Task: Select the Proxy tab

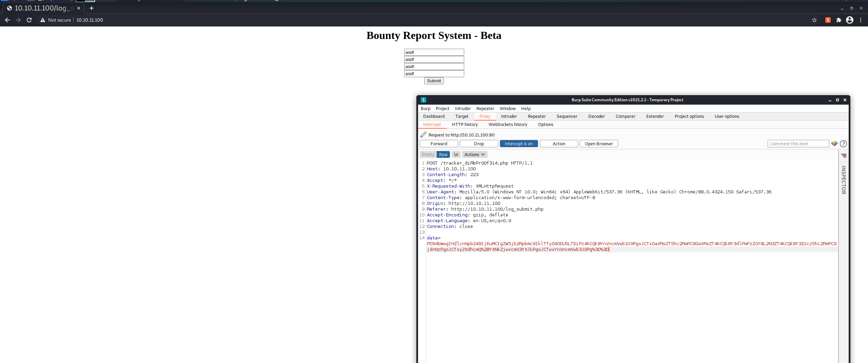Action: point(485,116)
